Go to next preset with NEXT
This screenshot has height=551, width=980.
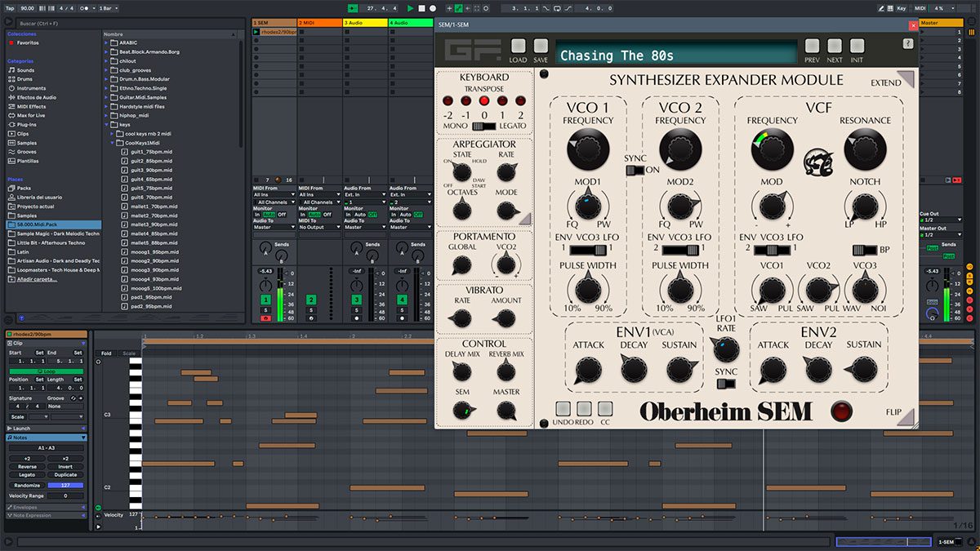click(834, 47)
